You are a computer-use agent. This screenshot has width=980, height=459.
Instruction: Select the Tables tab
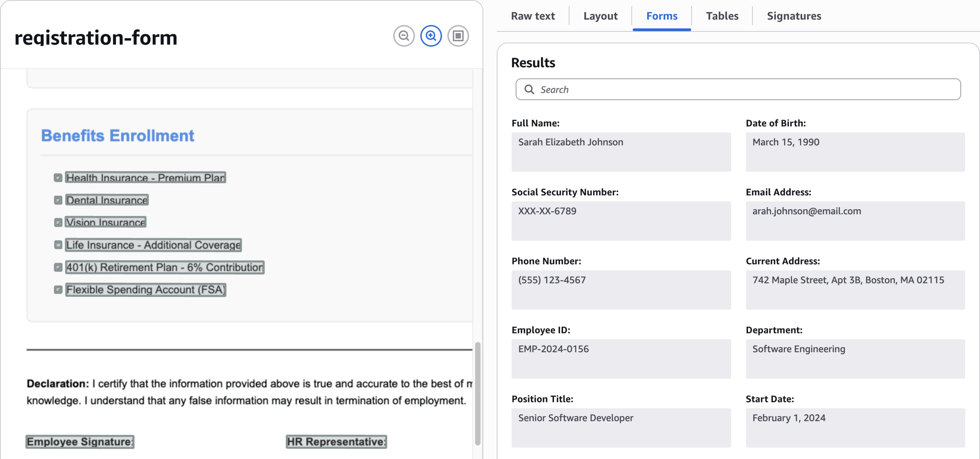coord(722,16)
